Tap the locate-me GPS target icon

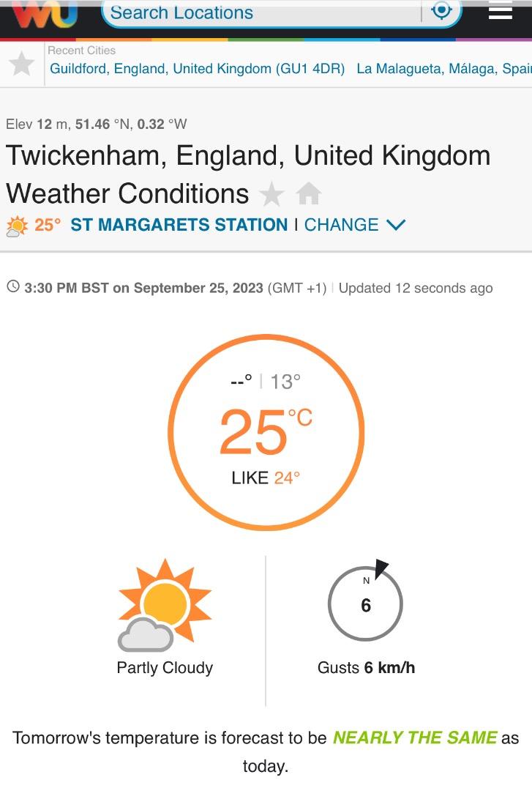442,10
